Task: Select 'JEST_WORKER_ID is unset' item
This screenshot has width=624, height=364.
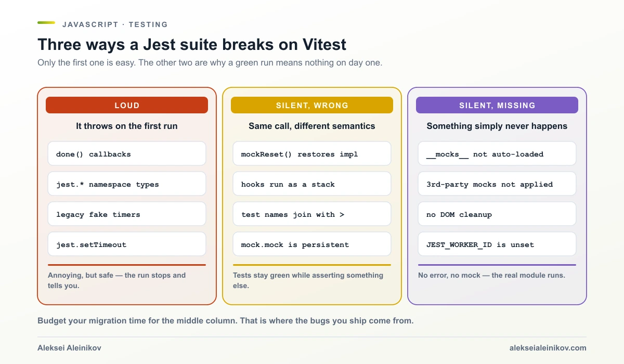Action: click(497, 244)
